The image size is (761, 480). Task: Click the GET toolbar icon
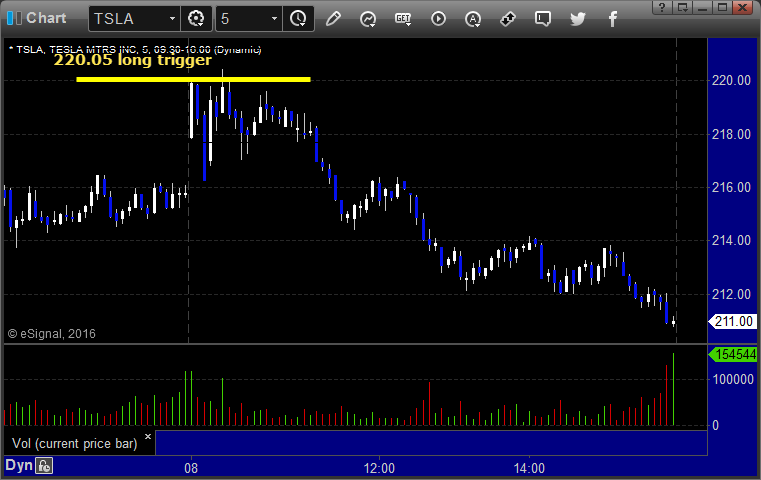coord(403,19)
